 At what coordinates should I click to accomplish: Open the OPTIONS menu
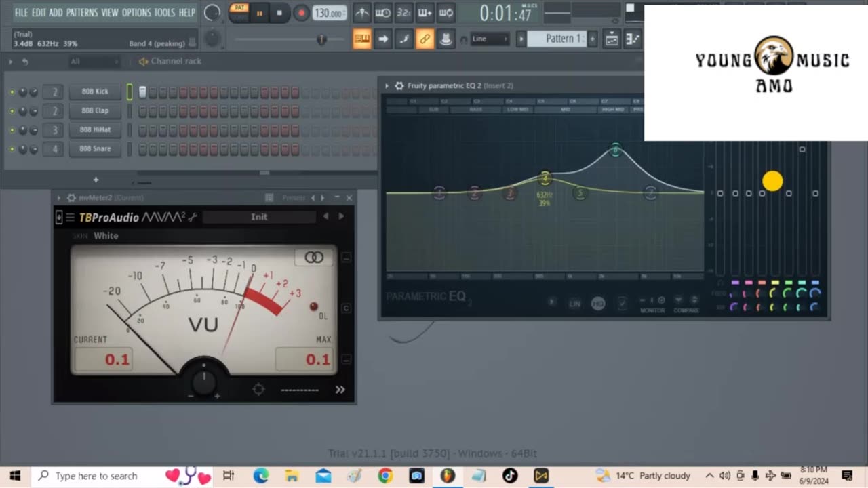click(136, 12)
